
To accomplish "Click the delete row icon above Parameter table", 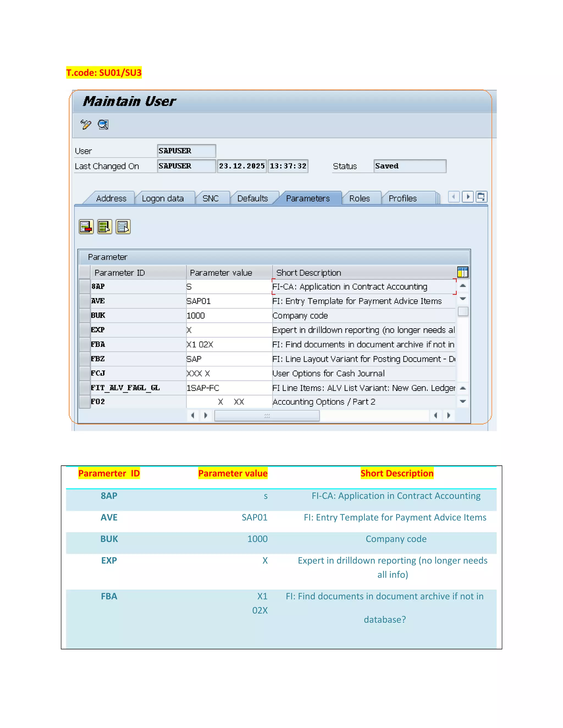I will pos(86,227).
